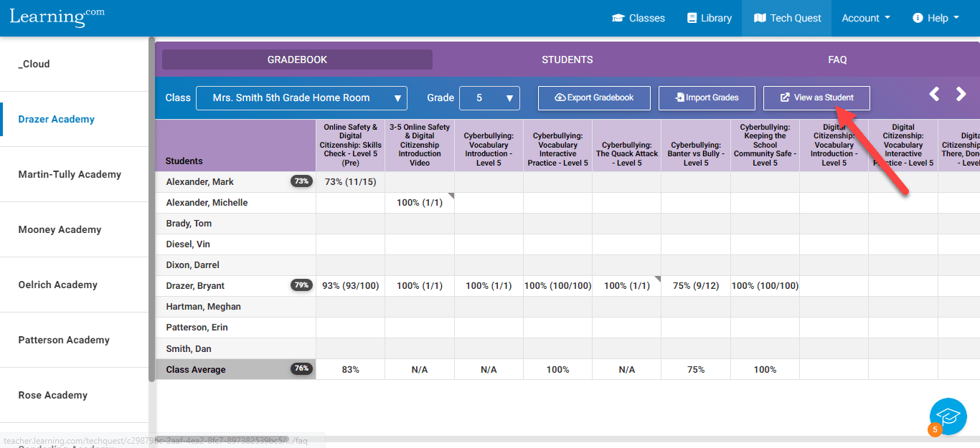
Task: Open the FAQ tab
Action: point(837,59)
